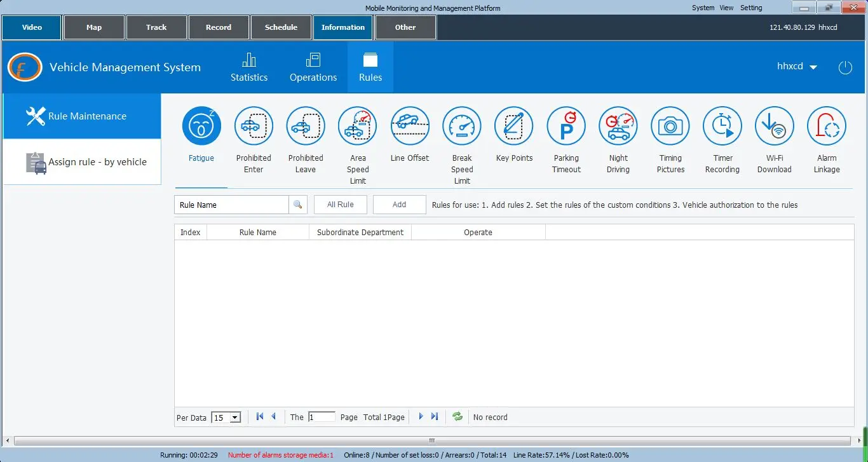Select the Prohibited Enter rule icon
Screen dimensions: 868x462
(x=254, y=126)
